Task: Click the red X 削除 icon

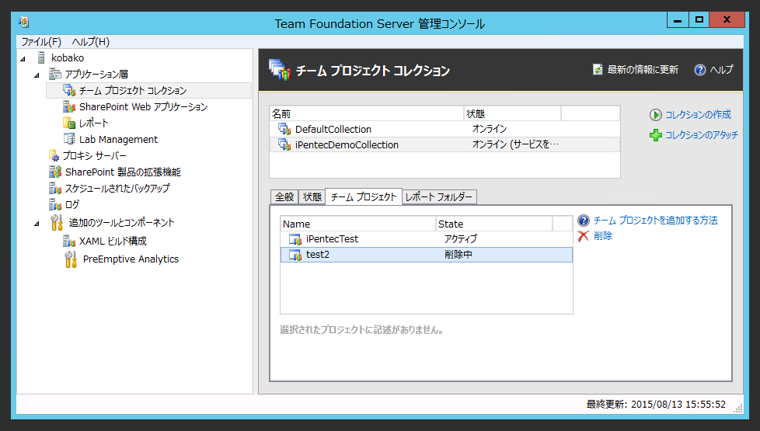Action: [x=583, y=236]
